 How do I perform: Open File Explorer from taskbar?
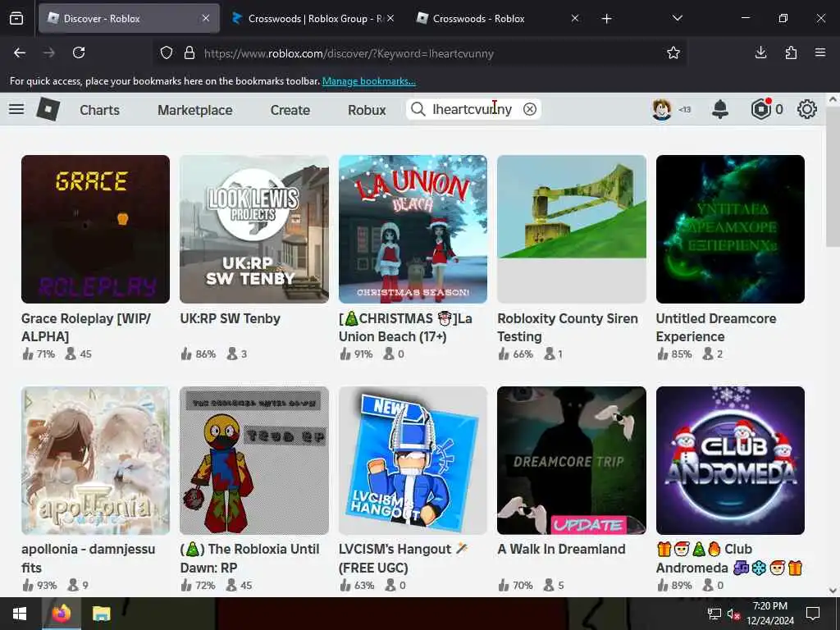point(101,614)
